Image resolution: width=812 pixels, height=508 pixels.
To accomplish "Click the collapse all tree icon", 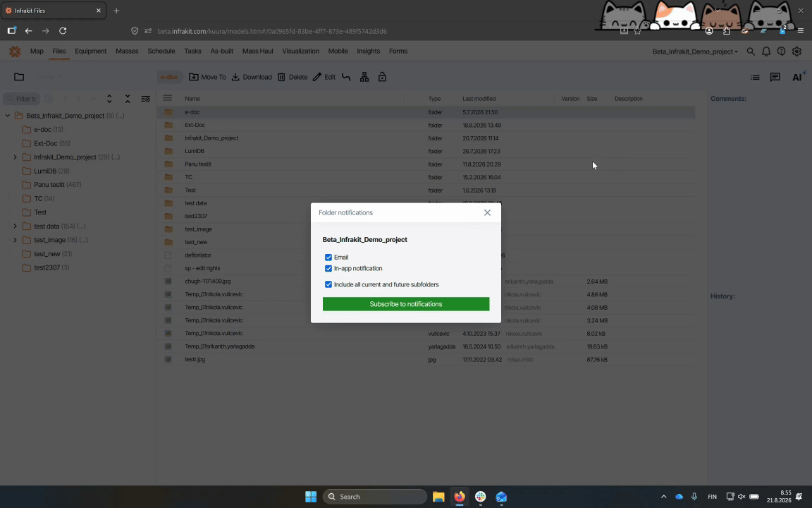I will click(128, 99).
